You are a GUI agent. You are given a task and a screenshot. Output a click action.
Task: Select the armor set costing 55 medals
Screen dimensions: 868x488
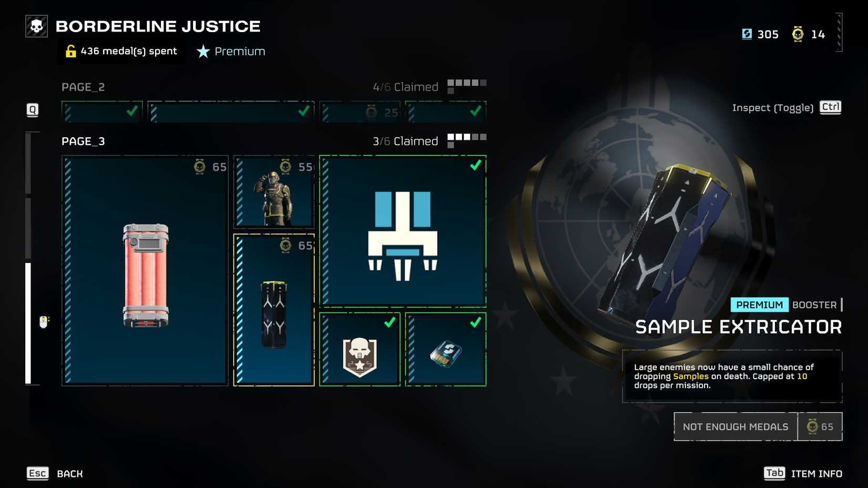click(x=274, y=192)
